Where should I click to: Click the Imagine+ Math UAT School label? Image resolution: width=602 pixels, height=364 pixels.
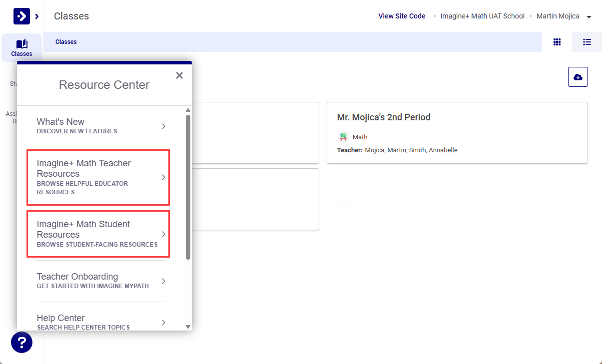tap(482, 16)
